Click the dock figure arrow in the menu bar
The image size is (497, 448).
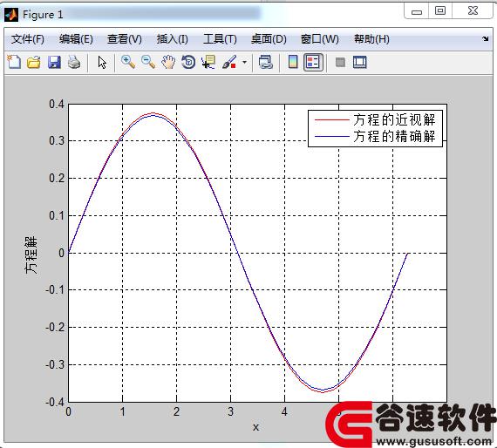(x=486, y=38)
